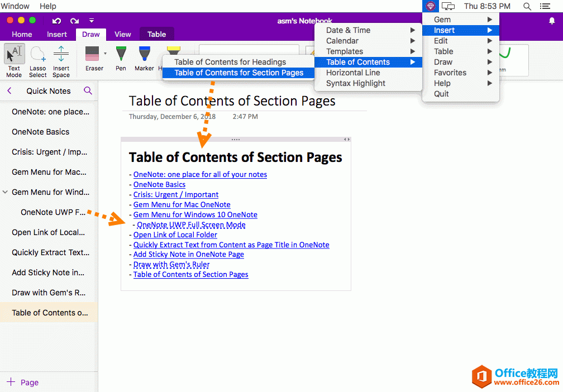The height and width of the screenshot is (392, 563).
Task: Select the Text Mode tool
Action: coord(15,60)
